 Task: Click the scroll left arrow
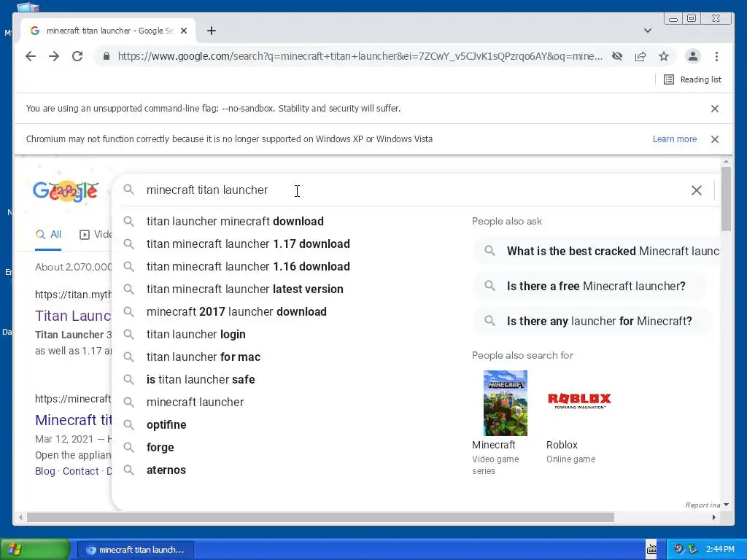pyautogui.click(x=20, y=518)
